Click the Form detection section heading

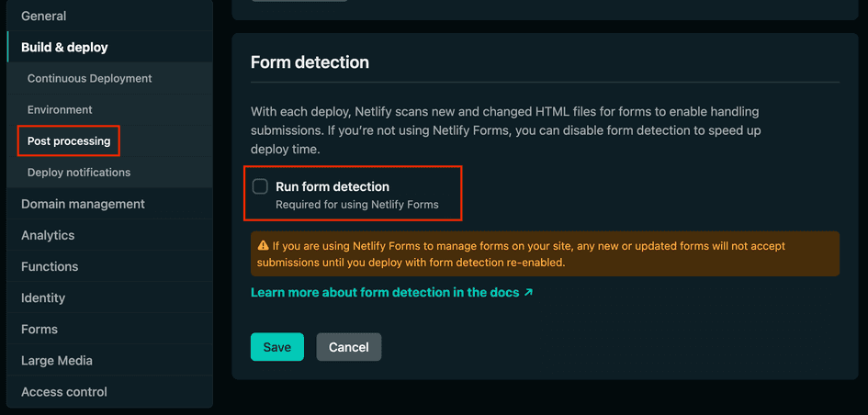pyautogui.click(x=310, y=62)
